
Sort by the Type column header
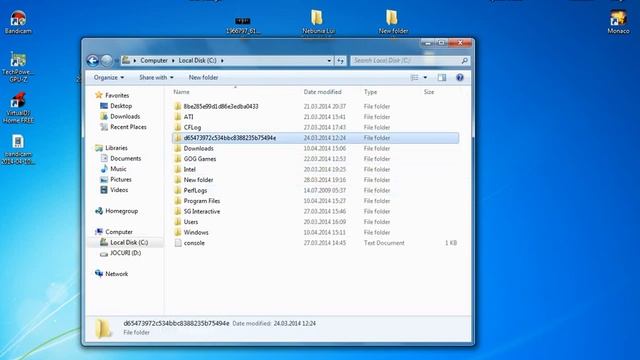tap(371, 92)
